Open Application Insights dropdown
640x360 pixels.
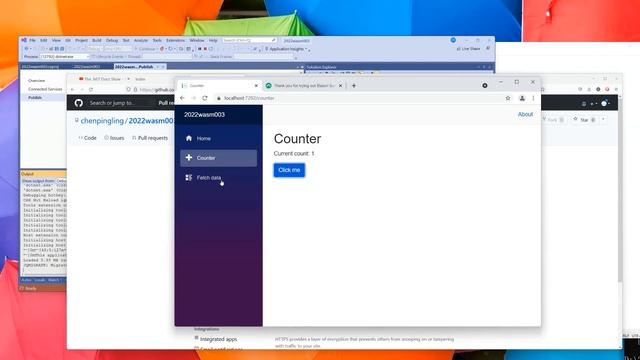(x=287, y=49)
